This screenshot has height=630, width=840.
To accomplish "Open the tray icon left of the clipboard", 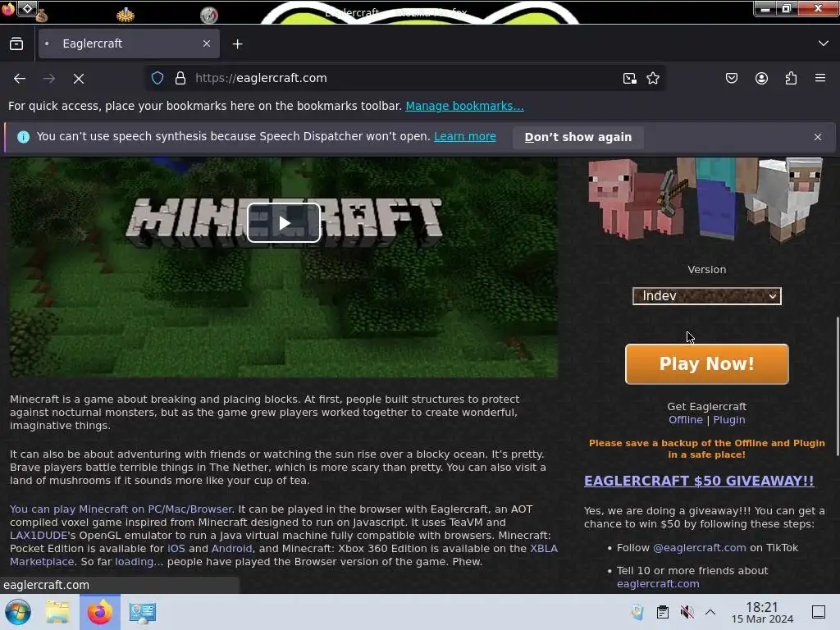I will tap(637, 612).
